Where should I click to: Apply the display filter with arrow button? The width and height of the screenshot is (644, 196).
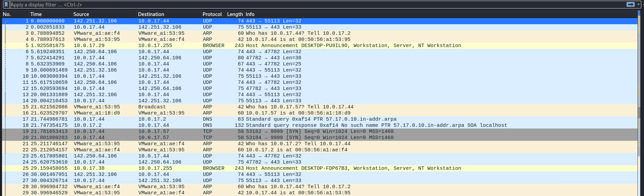tap(630, 4)
